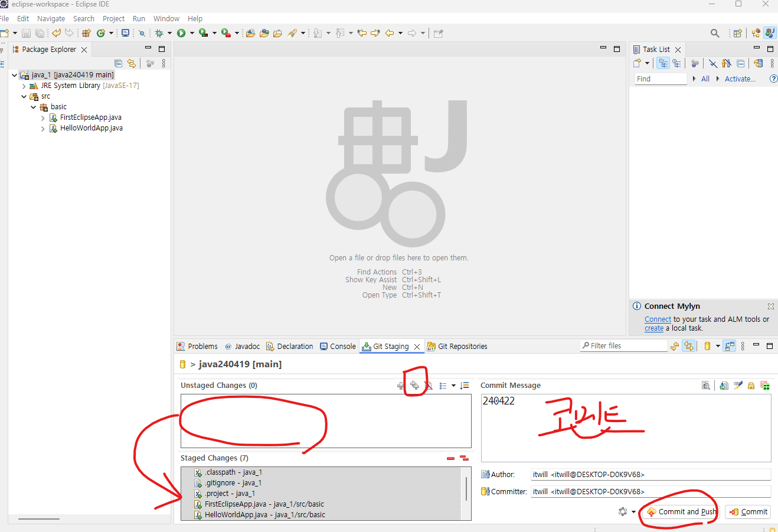Click Task List help question icon
The height and width of the screenshot is (532, 778).
[x=773, y=79]
